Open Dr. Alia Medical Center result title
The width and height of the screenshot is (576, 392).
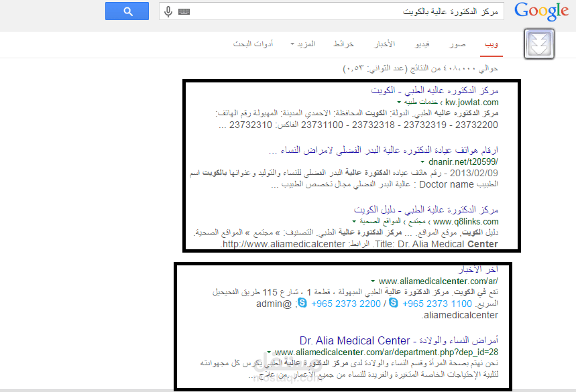coord(399,340)
